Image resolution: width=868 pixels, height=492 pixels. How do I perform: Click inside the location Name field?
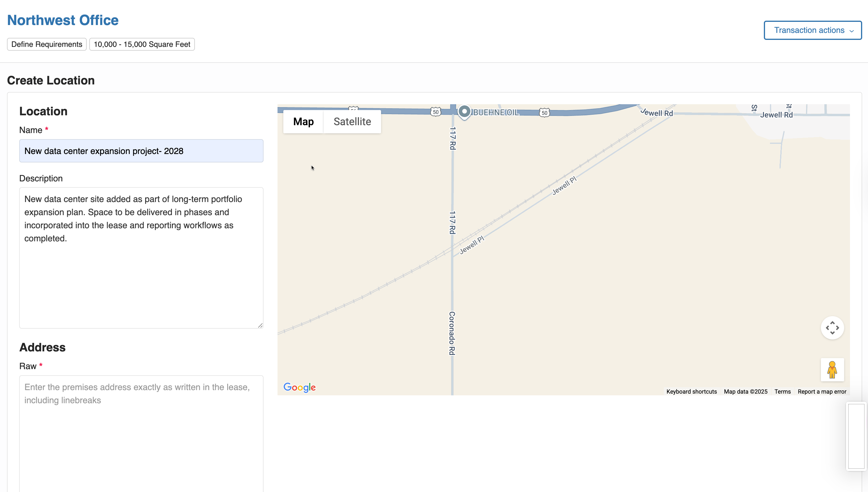pyautogui.click(x=141, y=151)
